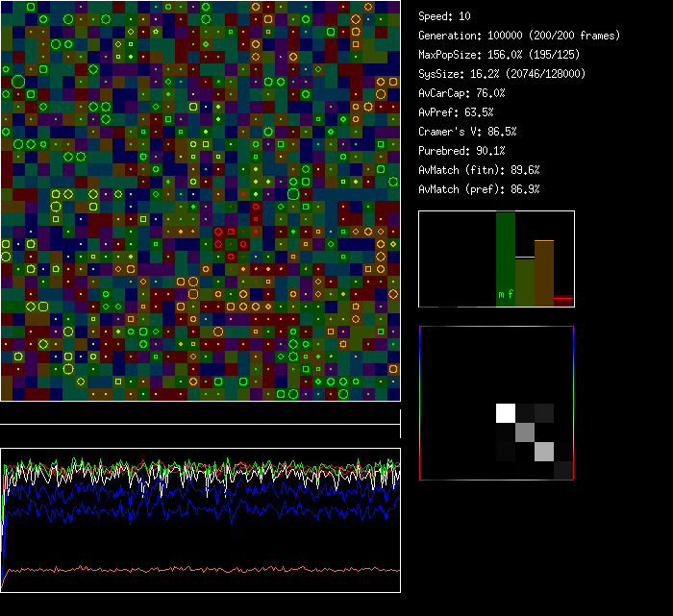Select the white cell in the heatmap matrix
Screen dimensions: 673x616
tap(506, 413)
